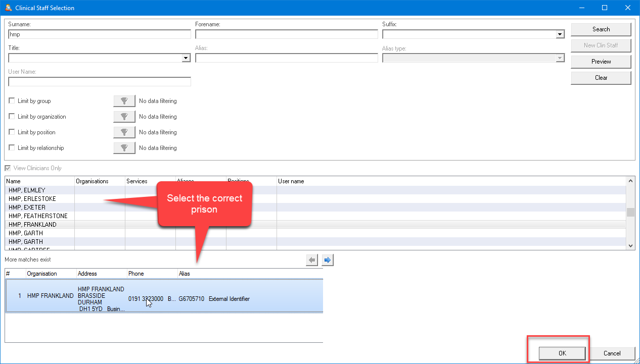Click the DURHAM address line

[89, 302]
